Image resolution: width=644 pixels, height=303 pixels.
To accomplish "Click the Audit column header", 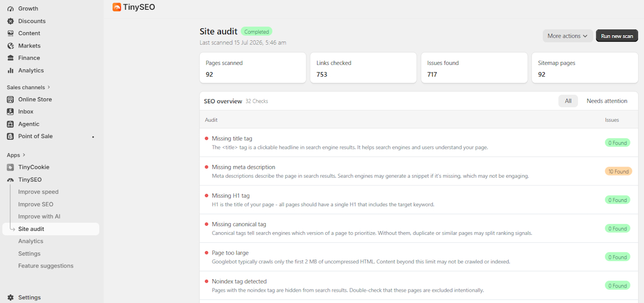I will tap(211, 120).
